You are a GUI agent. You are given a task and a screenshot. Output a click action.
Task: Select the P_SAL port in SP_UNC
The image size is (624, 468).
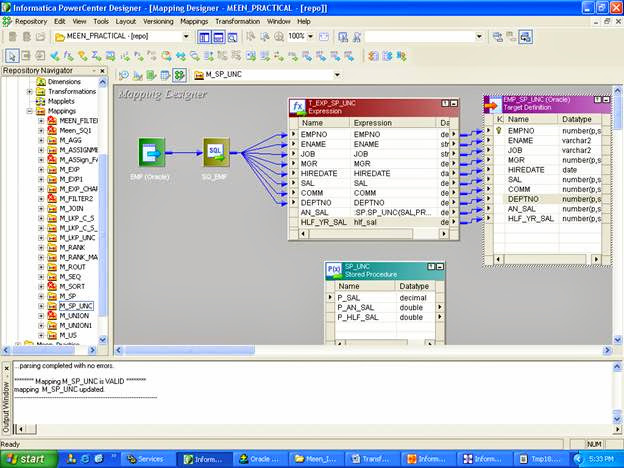385,298
